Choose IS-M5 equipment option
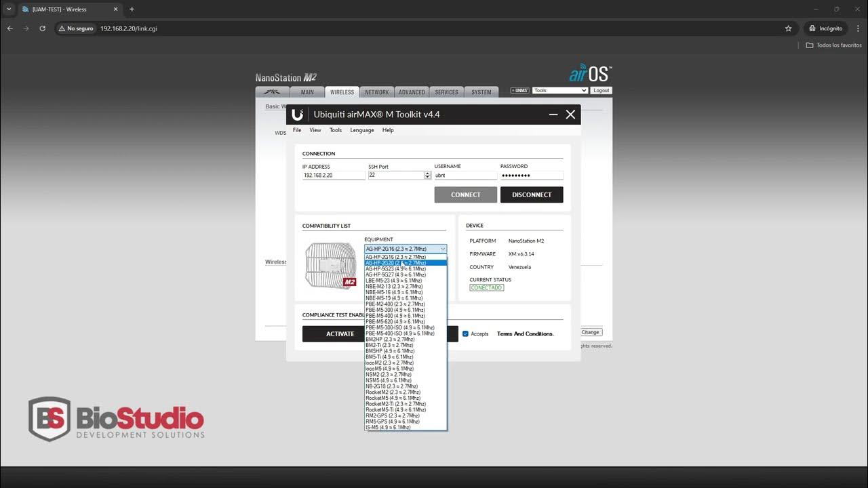The image size is (868, 488). pyautogui.click(x=406, y=428)
